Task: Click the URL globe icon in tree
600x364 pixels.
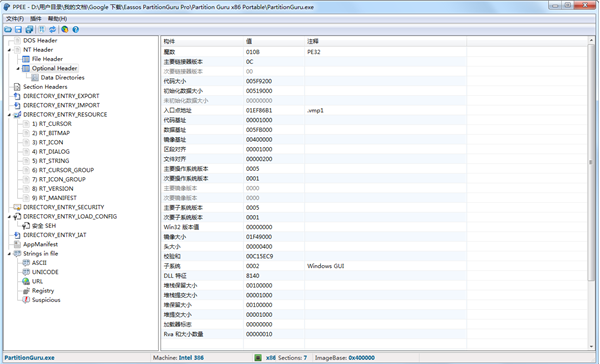Action: pyautogui.click(x=26, y=281)
